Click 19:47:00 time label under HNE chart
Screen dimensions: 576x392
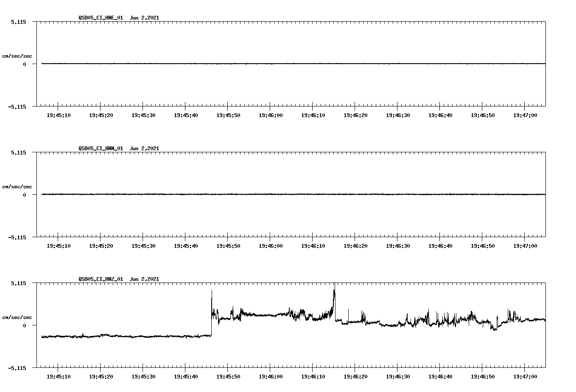[525, 115]
